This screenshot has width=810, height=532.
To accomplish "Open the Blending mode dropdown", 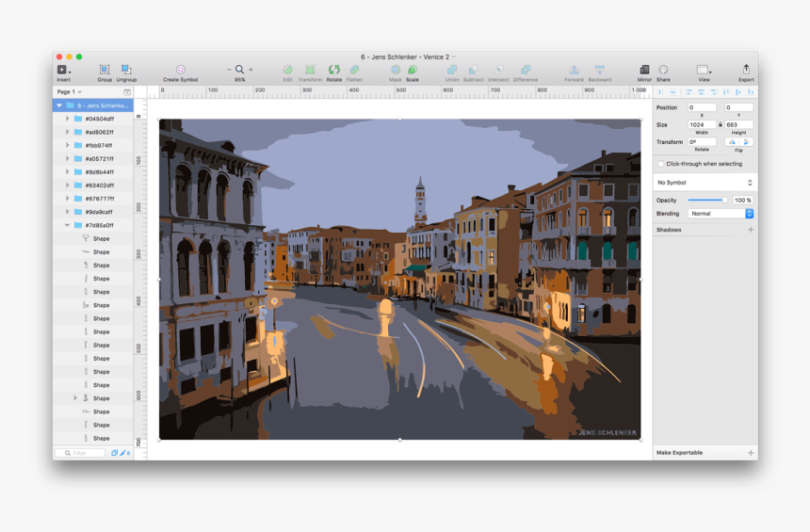I will [x=721, y=214].
